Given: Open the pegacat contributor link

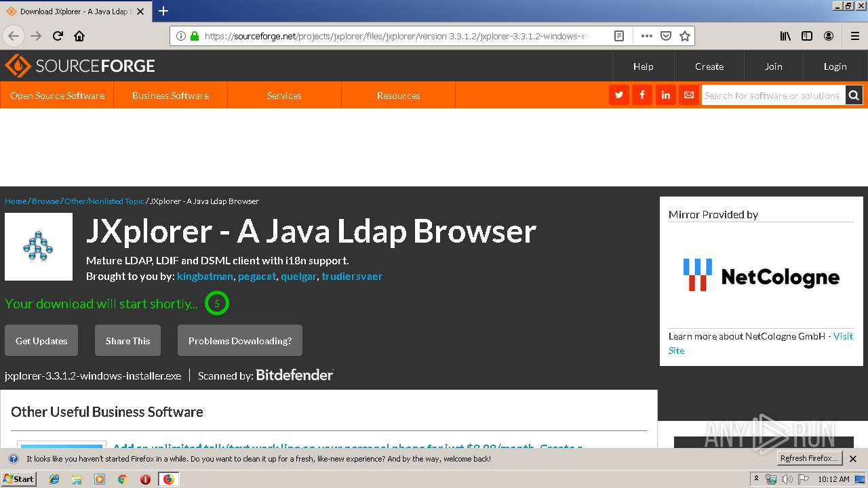Looking at the screenshot, I should coord(257,277).
